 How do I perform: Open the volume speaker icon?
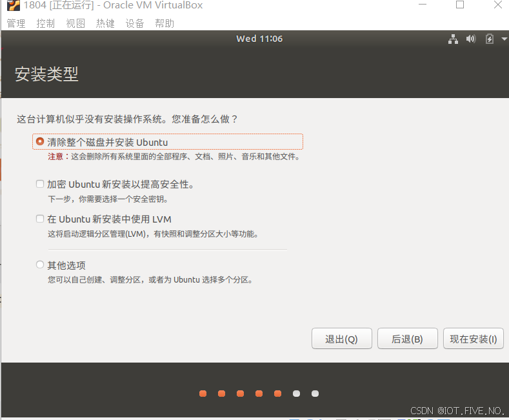coord(471,39)
